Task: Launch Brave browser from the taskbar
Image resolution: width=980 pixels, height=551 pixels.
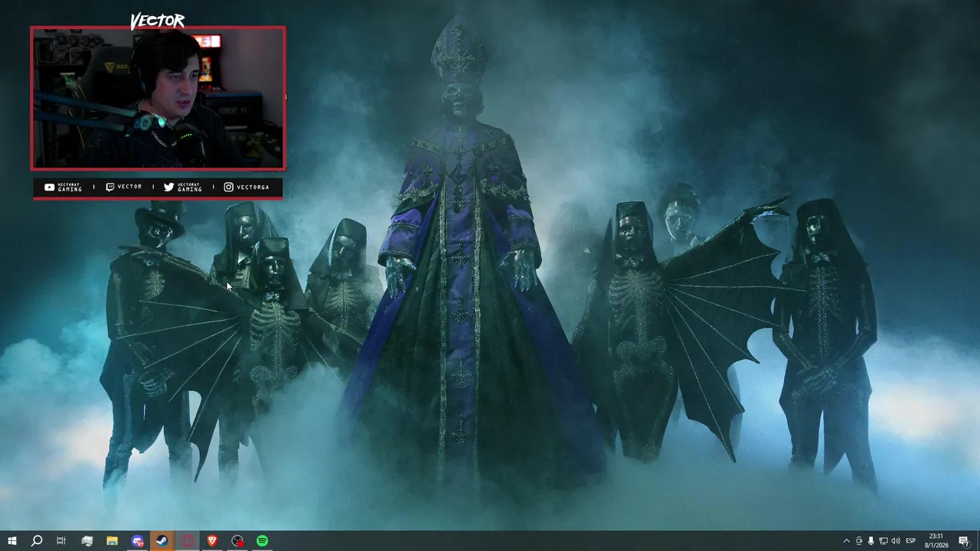Action: pos(212,541)
